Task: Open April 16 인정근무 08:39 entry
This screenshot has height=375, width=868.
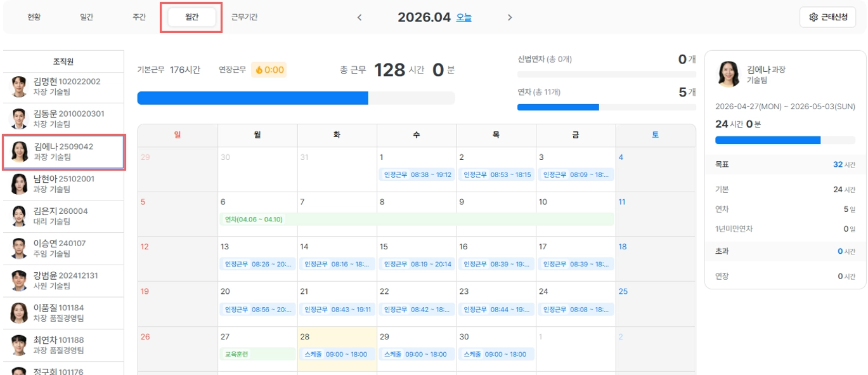Action: (496, 264)
